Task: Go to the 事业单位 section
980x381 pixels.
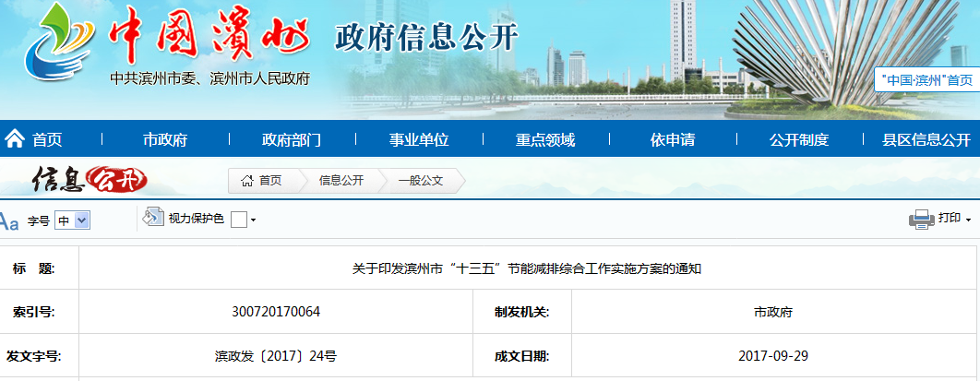Action: click(418, 140)
